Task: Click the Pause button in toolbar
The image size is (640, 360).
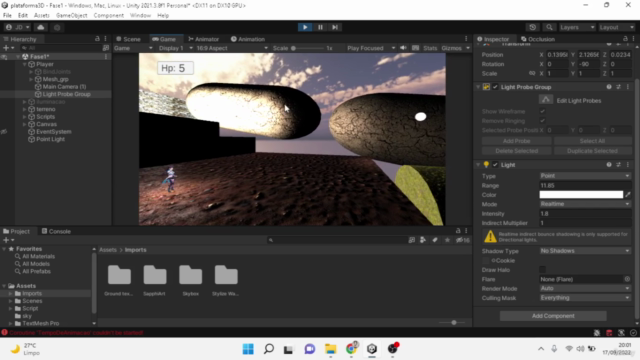Action: [320, 27]
